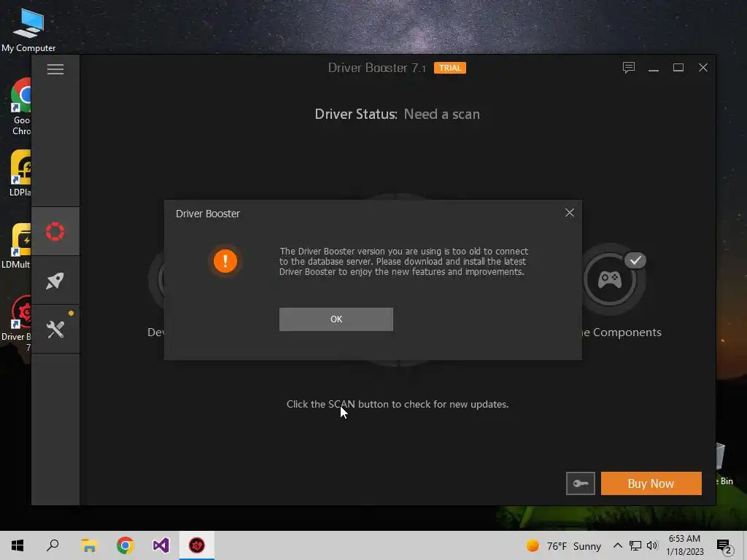Viewport: 747px width, 560px height.
Task: Open the Tools wrench sidebar icon
Action: coord(55,329)
